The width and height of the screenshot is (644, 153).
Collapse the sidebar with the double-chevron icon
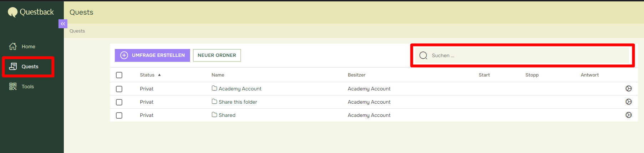tap(63, 24)
